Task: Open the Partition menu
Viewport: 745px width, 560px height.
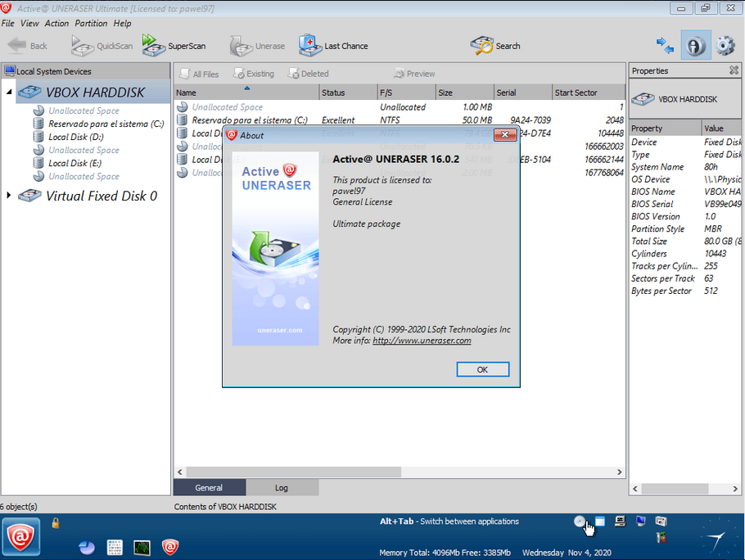Action: click(91, 23)
